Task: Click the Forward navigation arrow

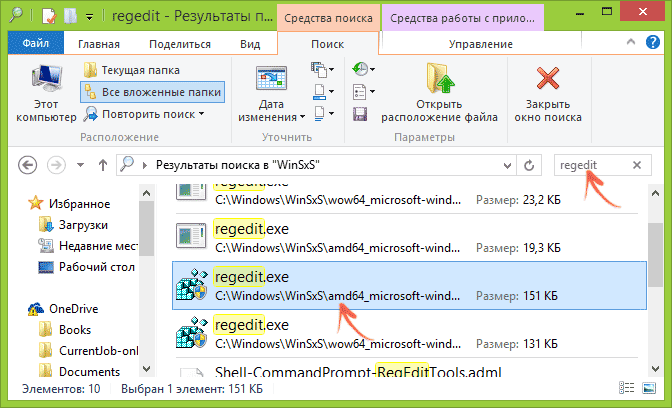Action: click(x=56, y=165)
